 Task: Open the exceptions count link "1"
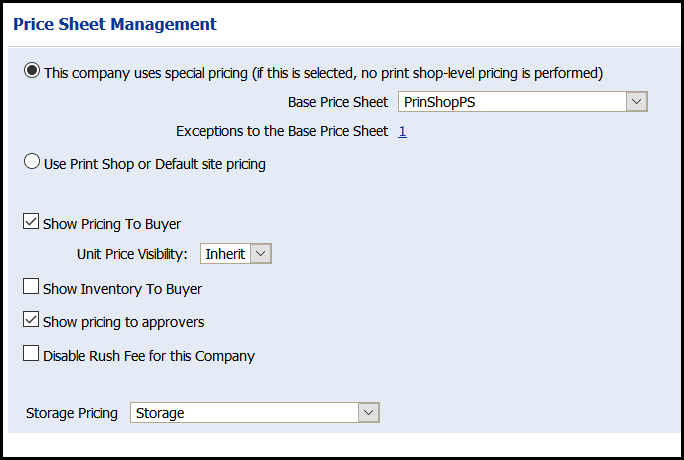[402, 131]
